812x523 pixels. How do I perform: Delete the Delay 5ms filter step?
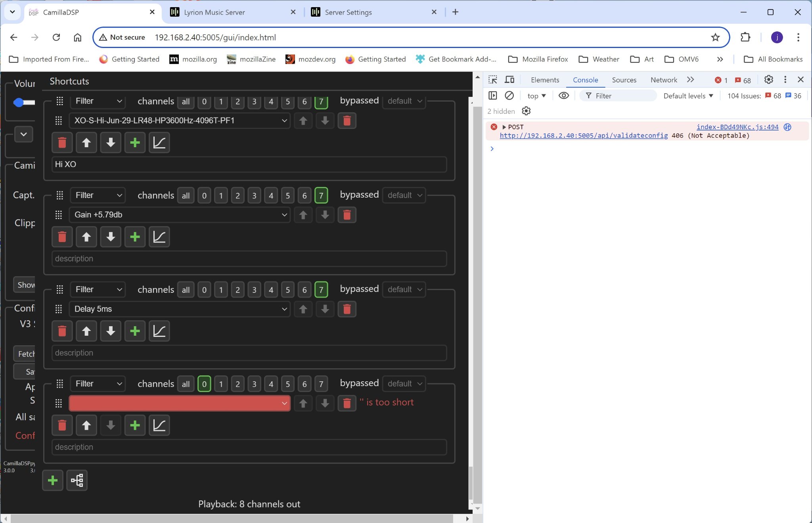pos(62,331)
